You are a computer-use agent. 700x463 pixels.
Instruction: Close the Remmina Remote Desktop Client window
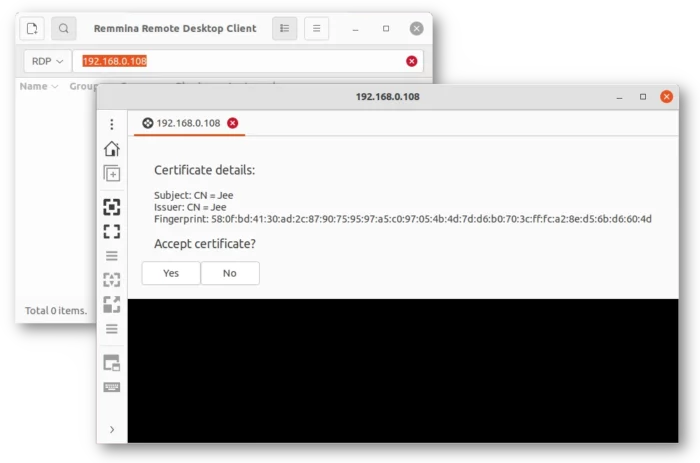click(x=417, y=29)
